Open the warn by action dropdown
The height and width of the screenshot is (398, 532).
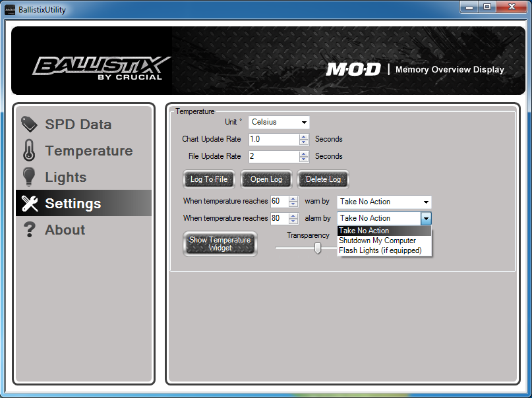coord(384,202)
